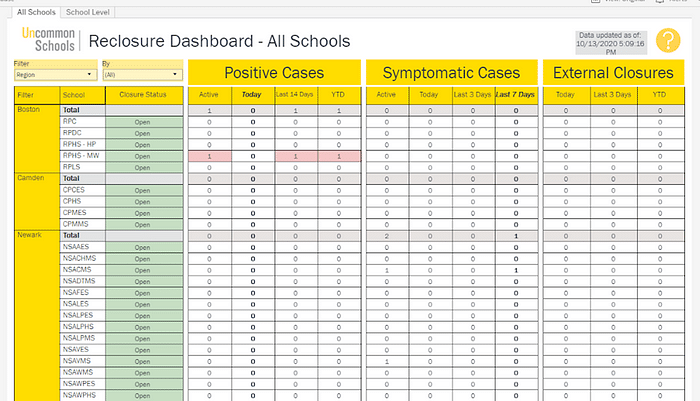Click the red Active cell for RPHS - MW
The width and height of the screenshot is (700, 401).
tap(209, 156)
